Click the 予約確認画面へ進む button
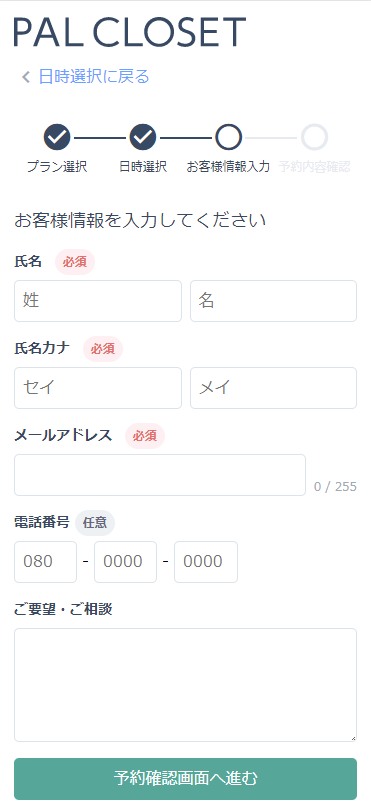This screenshot has width=371, height=809. pyautogui.click(x=185, y=779)
